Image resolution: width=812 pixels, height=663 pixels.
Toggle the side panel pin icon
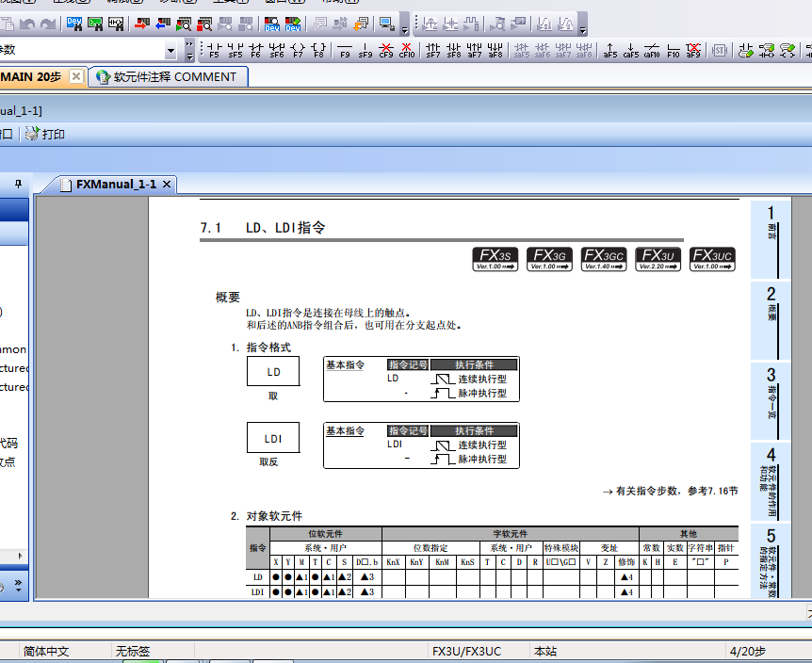tap(18, 184)
